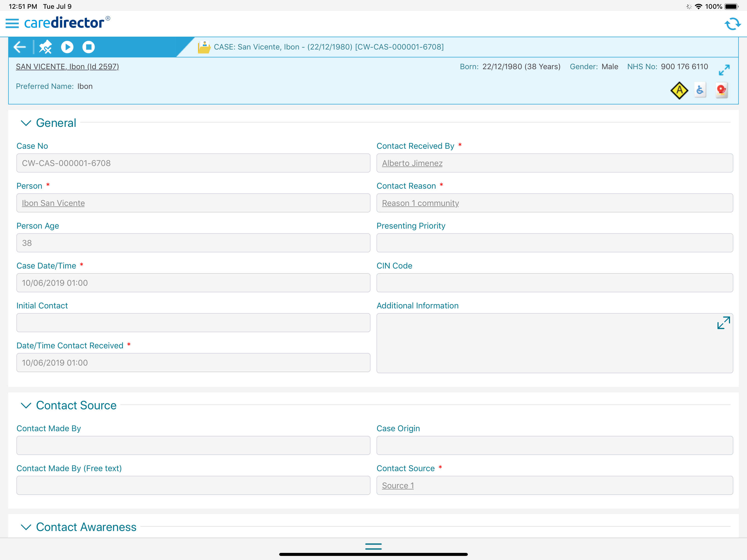
Task: Open the Ibon San Vicente person link
Action: point(53,203)
